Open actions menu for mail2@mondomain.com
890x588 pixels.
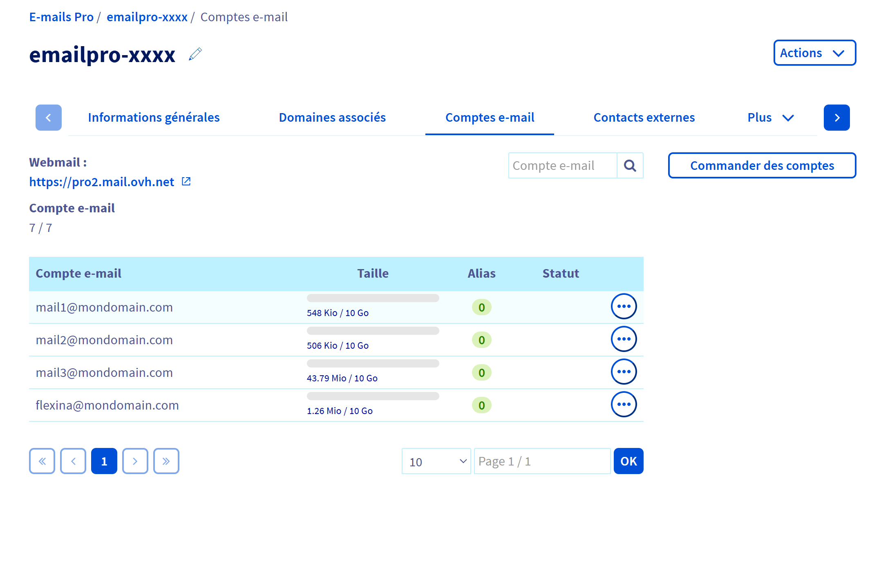coord(624,339)
